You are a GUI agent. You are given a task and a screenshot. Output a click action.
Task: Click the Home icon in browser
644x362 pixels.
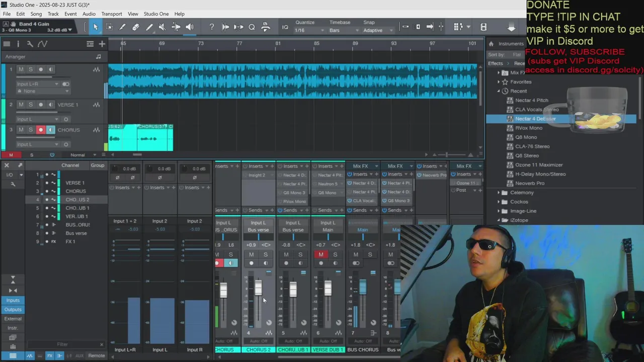click(x=491, y=44)
